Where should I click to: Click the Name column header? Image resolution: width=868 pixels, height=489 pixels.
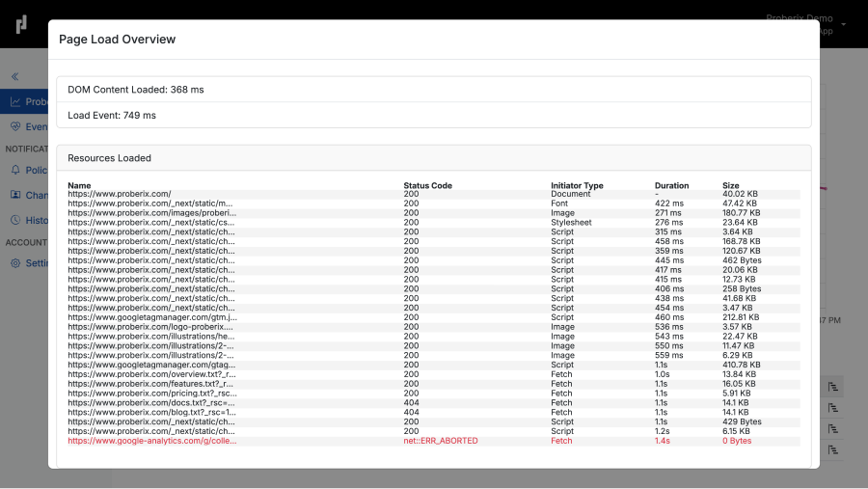tap(79, 185)
